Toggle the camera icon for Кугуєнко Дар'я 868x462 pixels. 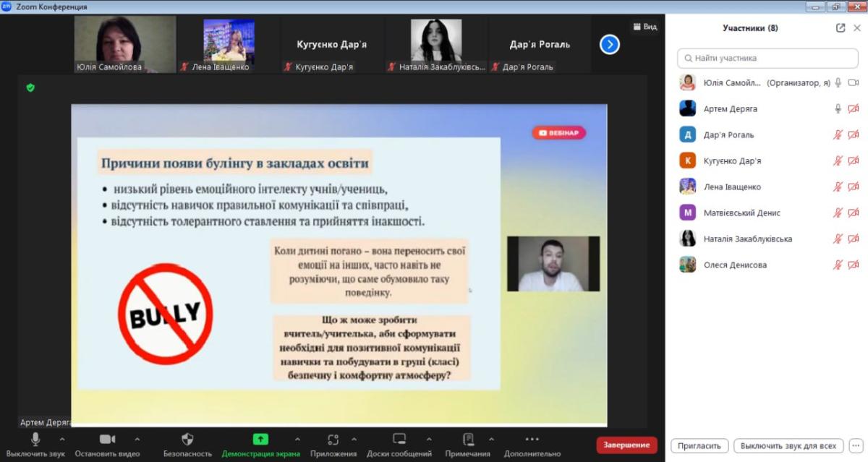point(854,161)
